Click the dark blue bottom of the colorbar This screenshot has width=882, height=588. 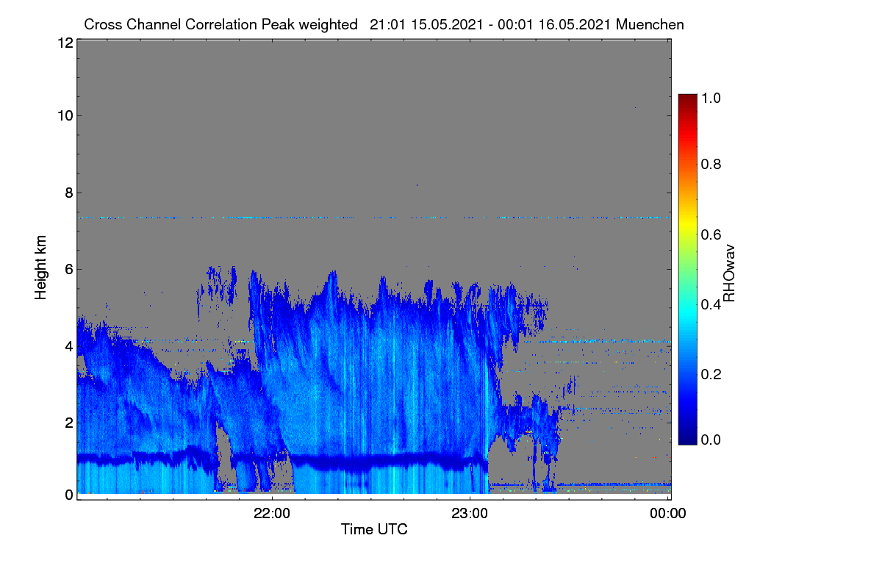click(x=687, y=439)
